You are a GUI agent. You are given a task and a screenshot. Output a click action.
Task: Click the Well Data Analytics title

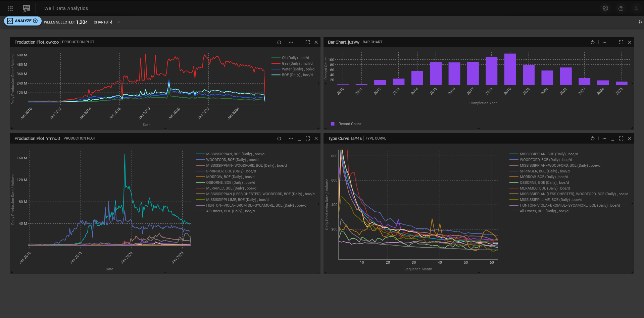[66, 8]
